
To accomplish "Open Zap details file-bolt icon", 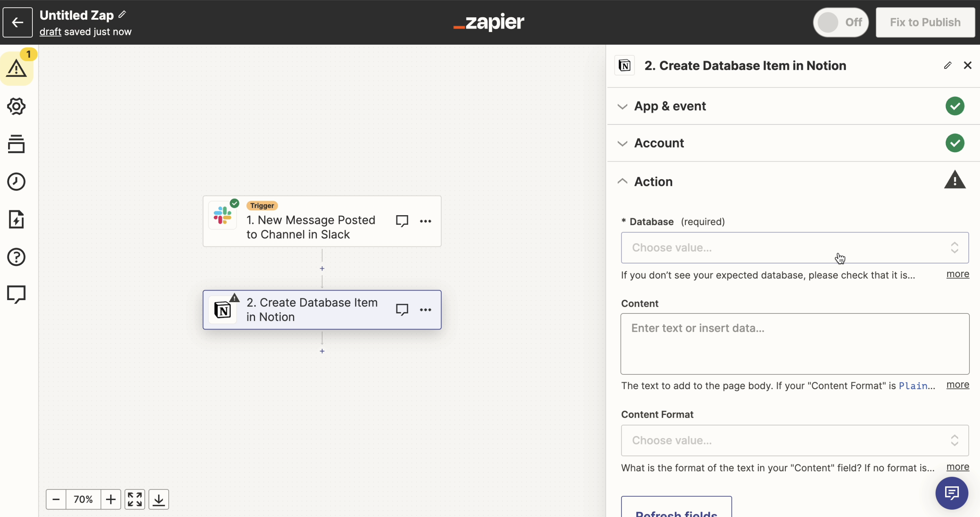I will point(16,219).
